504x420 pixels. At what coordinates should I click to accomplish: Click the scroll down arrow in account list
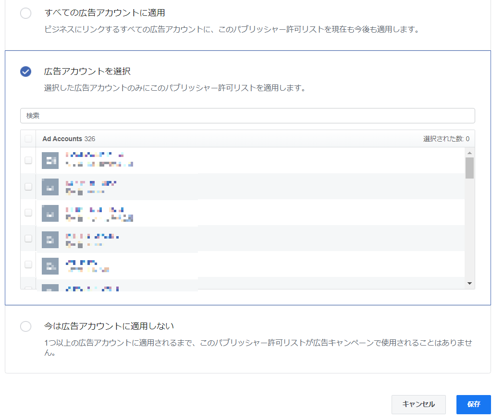tap(469, 284)
